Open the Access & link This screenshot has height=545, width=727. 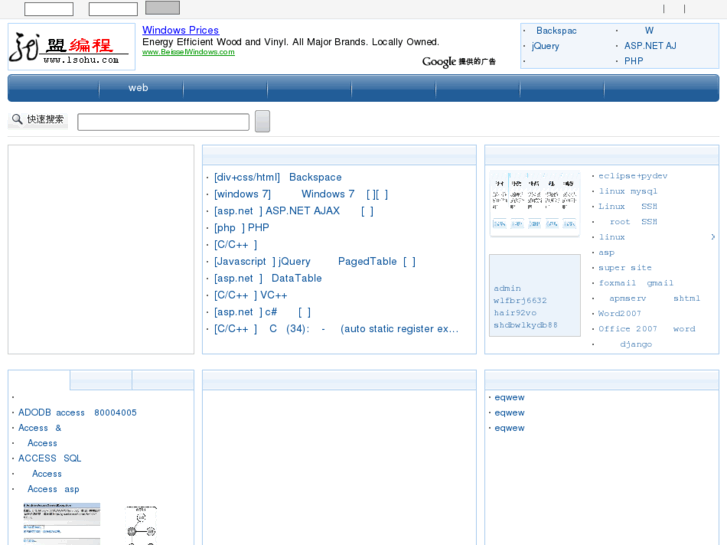40,428
